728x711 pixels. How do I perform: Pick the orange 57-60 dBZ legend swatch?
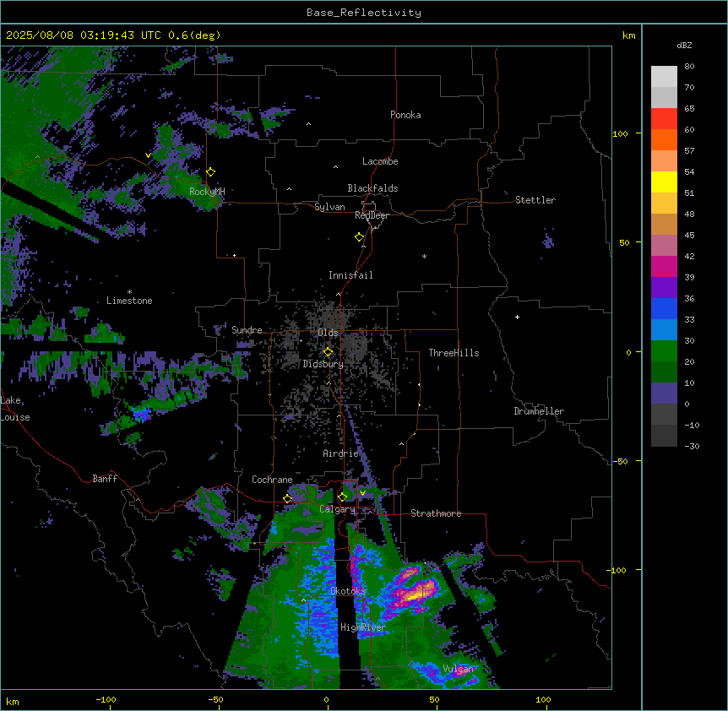click(x=664, y=139)
